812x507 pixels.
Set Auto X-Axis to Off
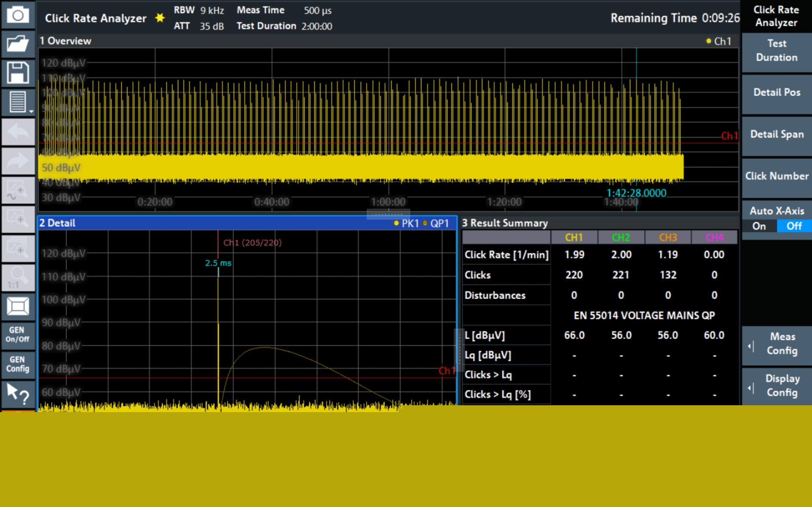(794, 226)
